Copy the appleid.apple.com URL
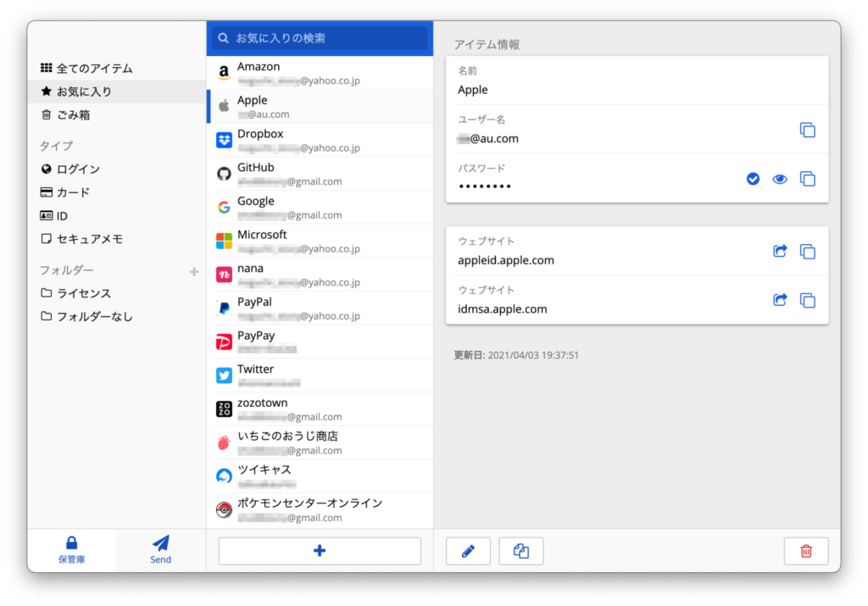Viewport: 868px width, 606px height. coord(807,251)
